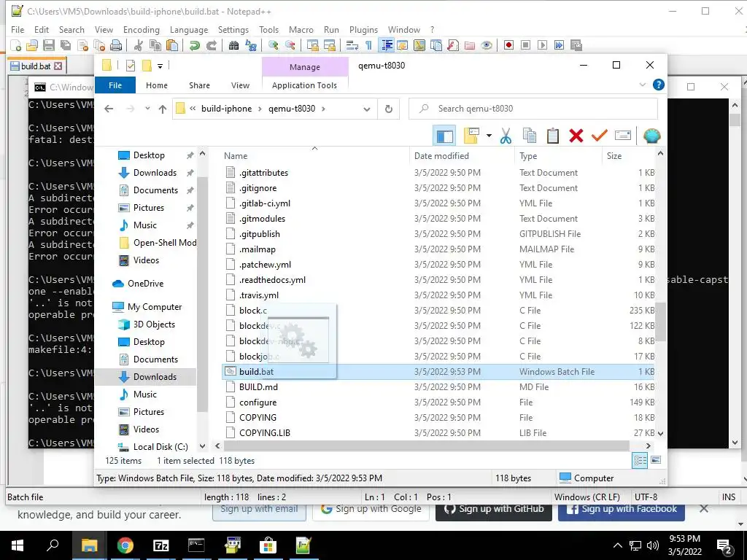
Task: Click red X Delete icon in Explorer
Action: point(576,136)
